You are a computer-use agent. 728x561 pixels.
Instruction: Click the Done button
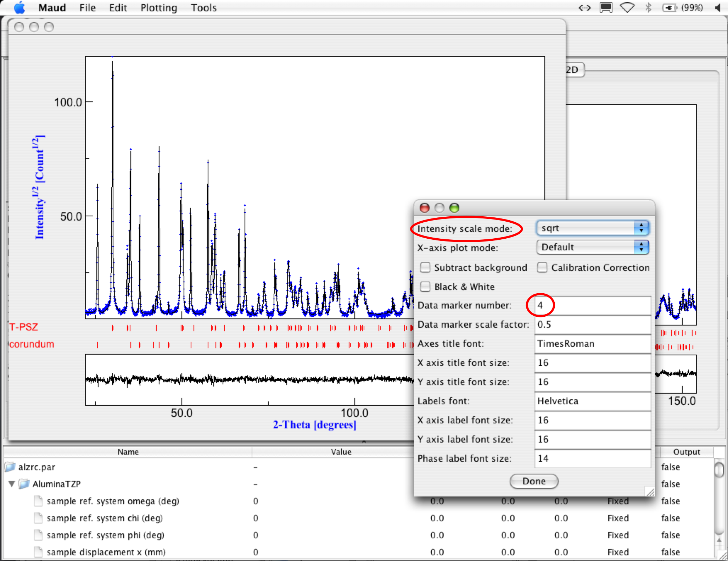[x=534, y=481]
